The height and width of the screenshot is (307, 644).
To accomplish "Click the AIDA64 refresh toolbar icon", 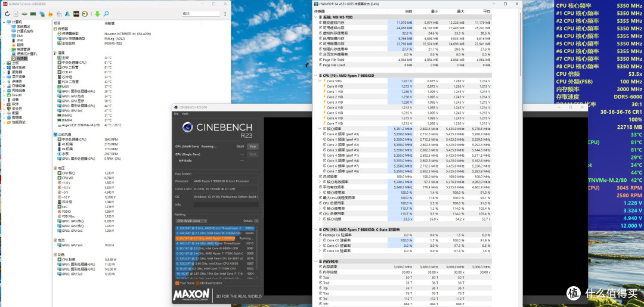I will (7, 14).
